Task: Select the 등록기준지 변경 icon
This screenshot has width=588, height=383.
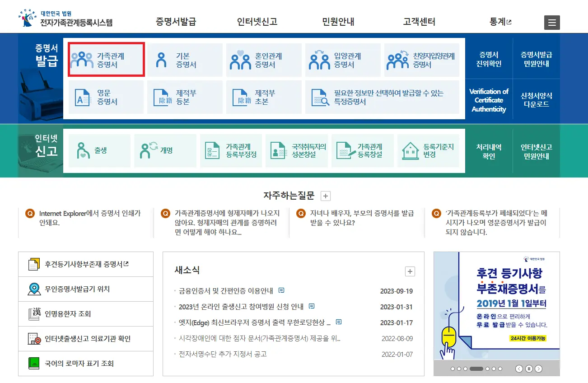Action: tap(428, 151)
